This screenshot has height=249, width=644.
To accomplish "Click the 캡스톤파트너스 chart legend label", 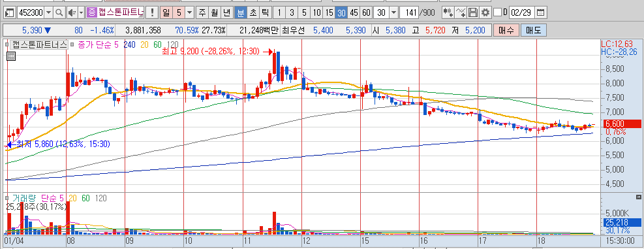I will 39,44.
